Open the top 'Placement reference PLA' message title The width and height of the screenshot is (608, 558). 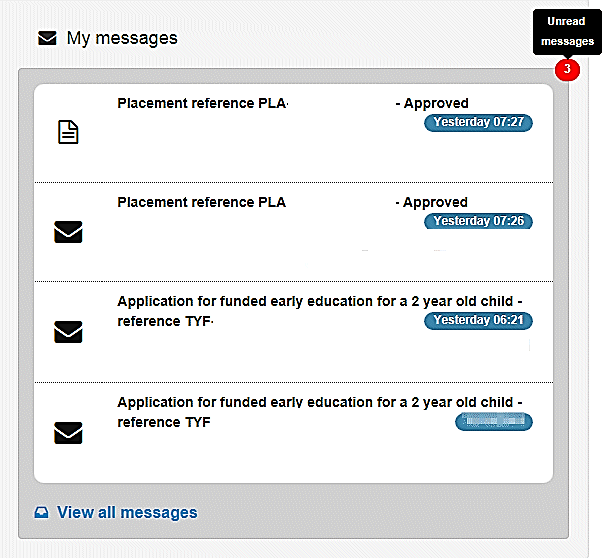[x=202, y=103]
